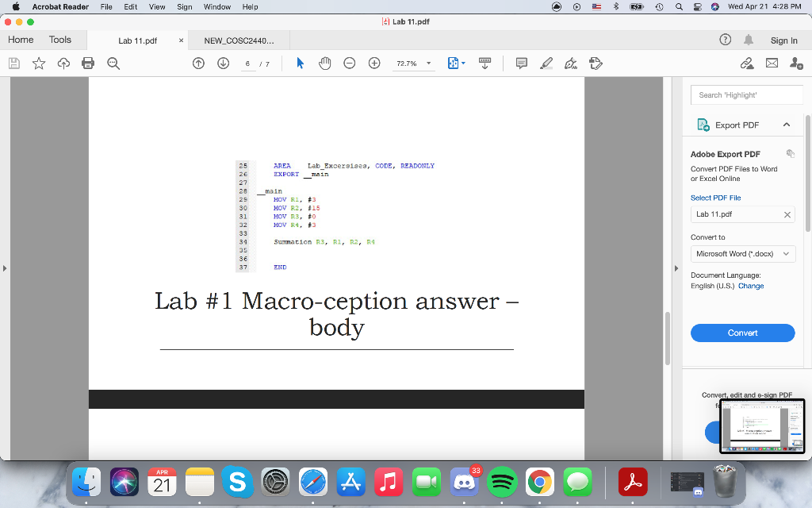Click the right panel scrollbar
Screen dimensions: 812x508
[x=808, y=173]
